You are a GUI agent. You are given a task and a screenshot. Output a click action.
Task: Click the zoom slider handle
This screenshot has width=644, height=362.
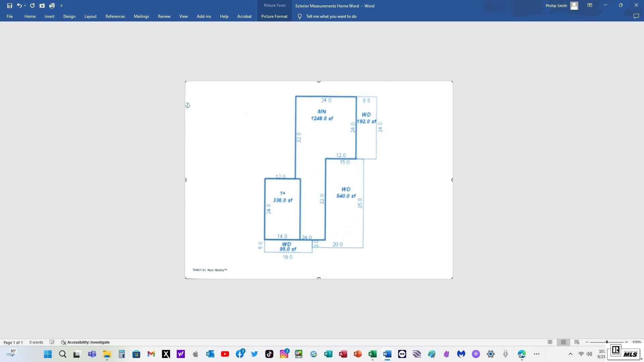point(607,342)
